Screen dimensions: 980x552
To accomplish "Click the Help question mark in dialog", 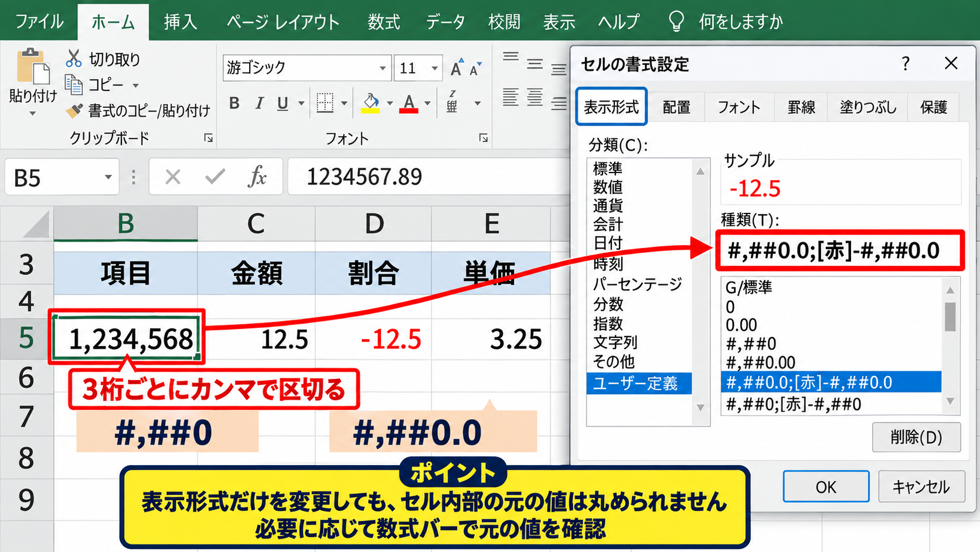I will pyautogui.click(x=906, y=63).
